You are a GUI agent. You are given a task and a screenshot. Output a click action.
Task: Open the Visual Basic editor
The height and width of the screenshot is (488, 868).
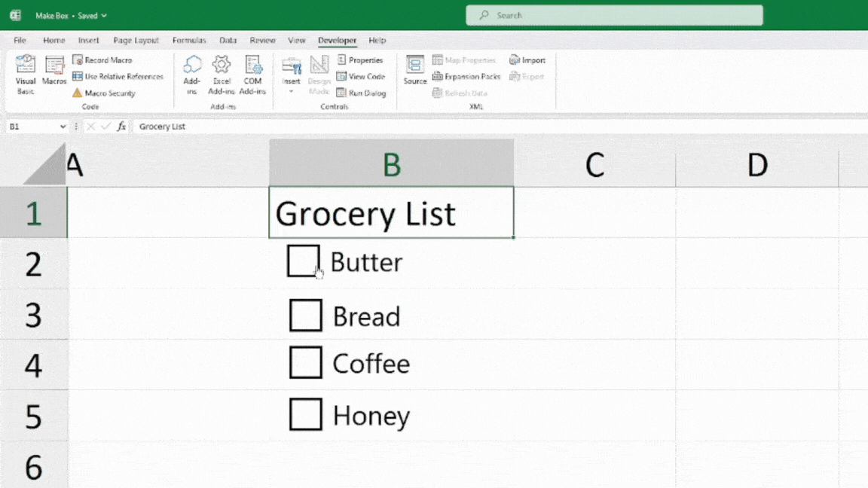coord(25,73)
